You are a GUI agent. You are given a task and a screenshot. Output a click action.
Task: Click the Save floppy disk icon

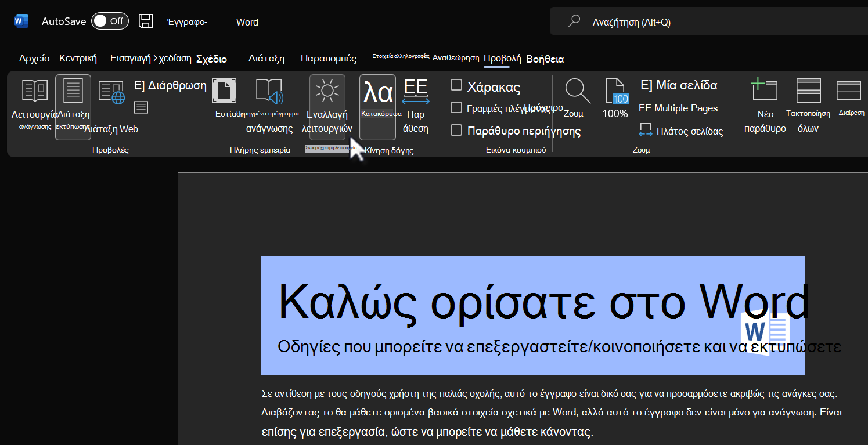146,21
